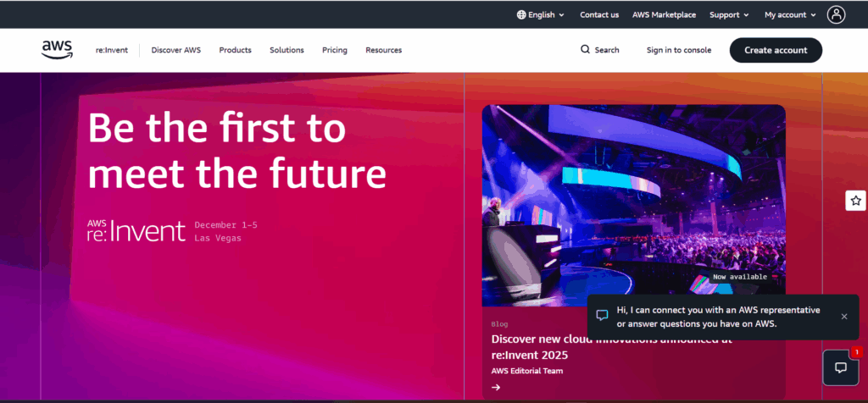Dismiss the AWS representative chat popup
This screenshot has height=403, width=868.
(843, 317)
